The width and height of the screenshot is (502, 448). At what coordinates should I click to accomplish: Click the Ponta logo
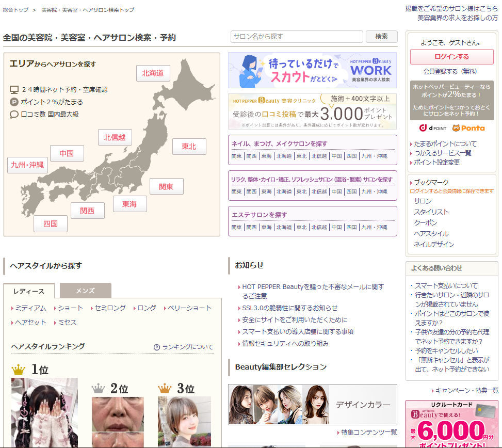(x=468, y=128)
